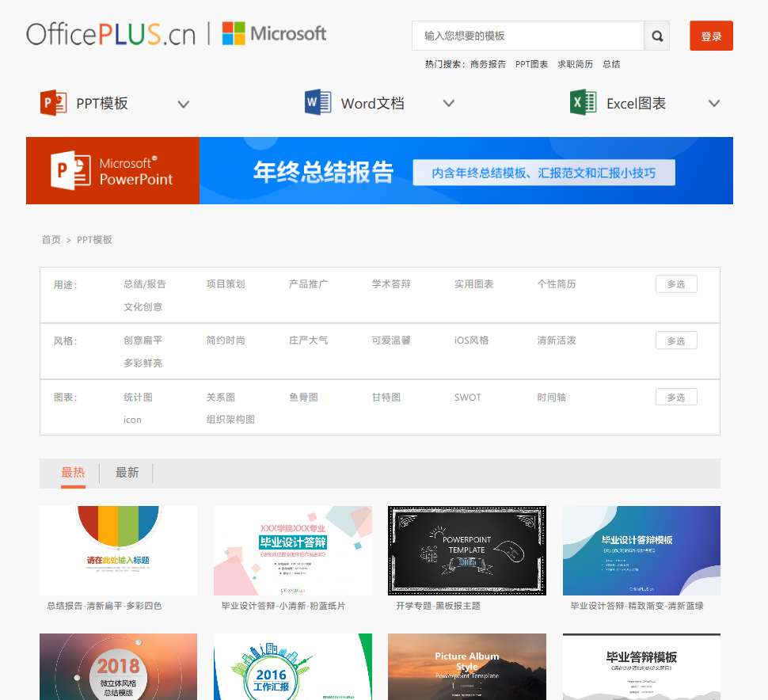Open the 毕业答辩模板 ink-mountain thumbnail
Image resolution: width=768 pixels, height=700 pixels.
(x=641, y=667)
